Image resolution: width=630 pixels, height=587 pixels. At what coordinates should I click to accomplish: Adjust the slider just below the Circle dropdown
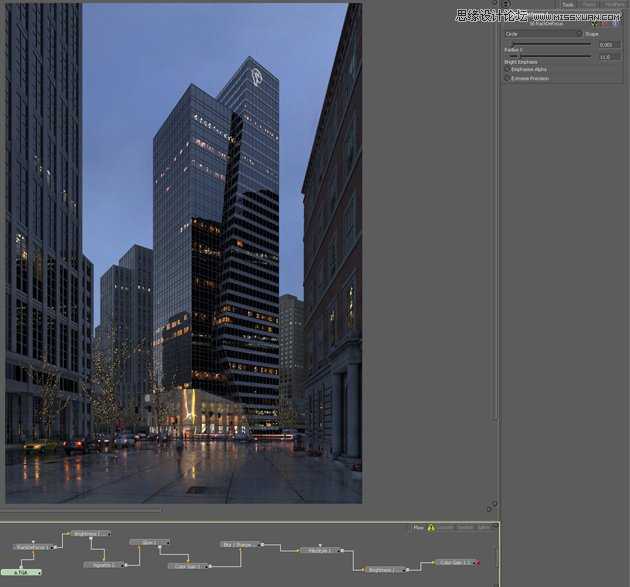(x=552, y=44)
